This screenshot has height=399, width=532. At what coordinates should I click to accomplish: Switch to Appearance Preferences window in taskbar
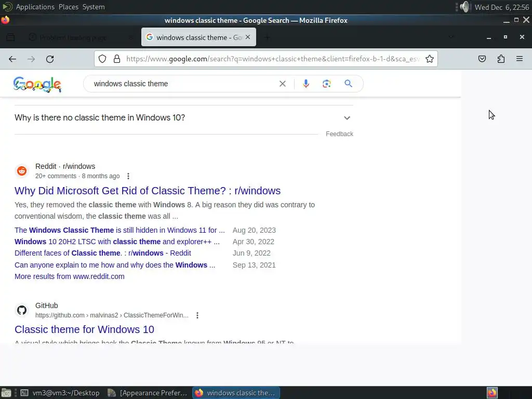147,393
